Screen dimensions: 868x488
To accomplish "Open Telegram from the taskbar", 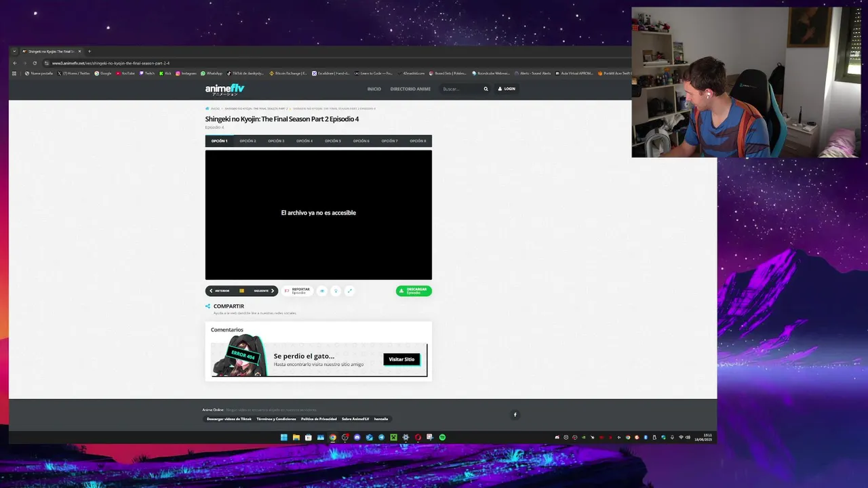I will (382, 437).
